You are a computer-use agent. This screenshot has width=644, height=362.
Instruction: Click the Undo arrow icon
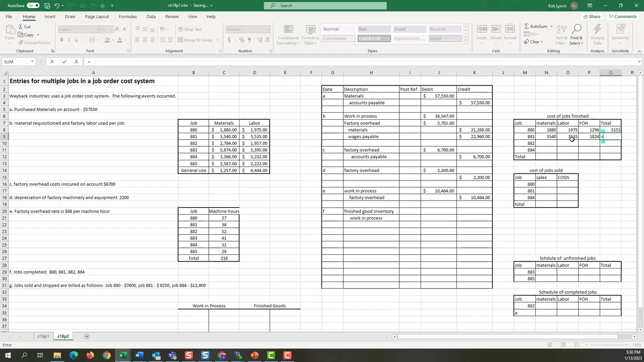(x=57, y=6)
